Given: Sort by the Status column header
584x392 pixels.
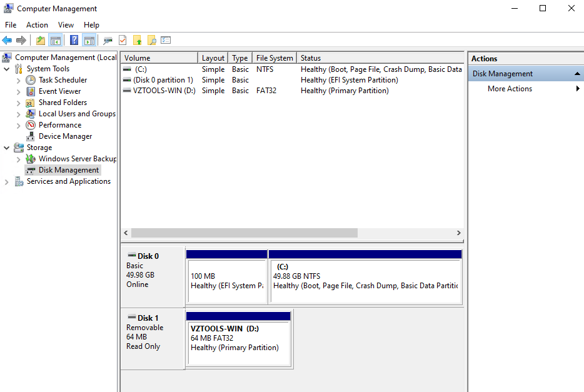Looking at the screenshot, I should coord(380,58).
